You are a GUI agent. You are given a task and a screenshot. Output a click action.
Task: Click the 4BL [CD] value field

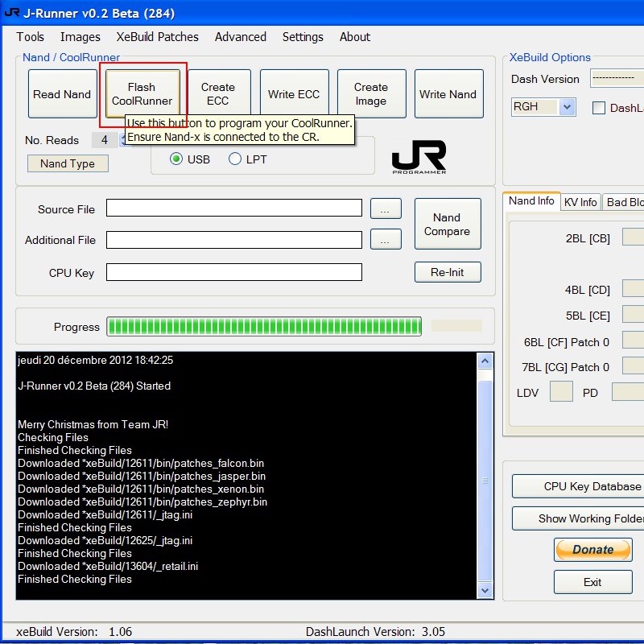634,289
